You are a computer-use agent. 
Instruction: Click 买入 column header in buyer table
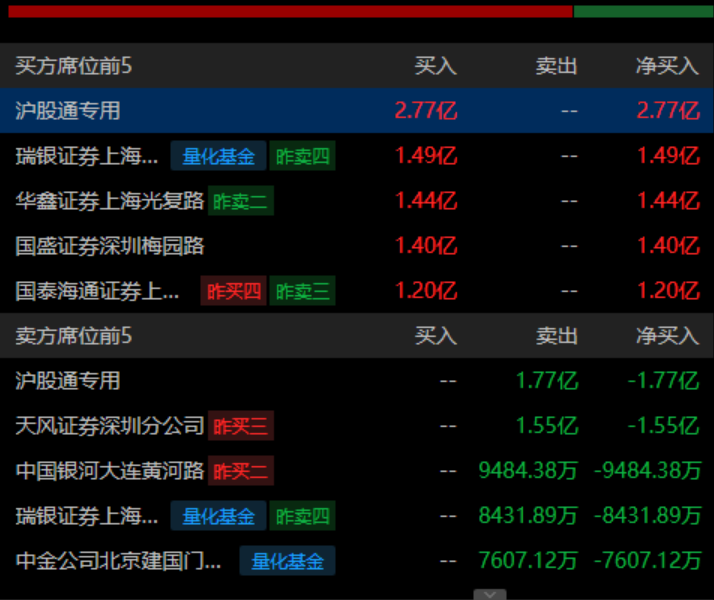pyautogui.click(x=436, y=66)
